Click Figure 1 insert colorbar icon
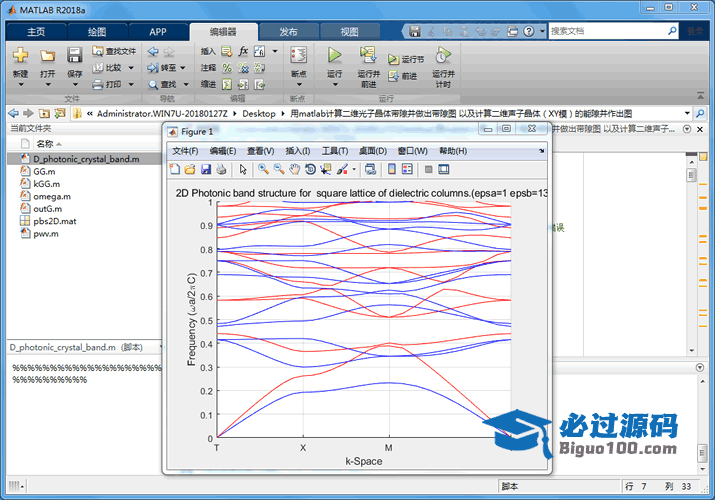This screenshot has height=500, width=715. pos(391,170)
